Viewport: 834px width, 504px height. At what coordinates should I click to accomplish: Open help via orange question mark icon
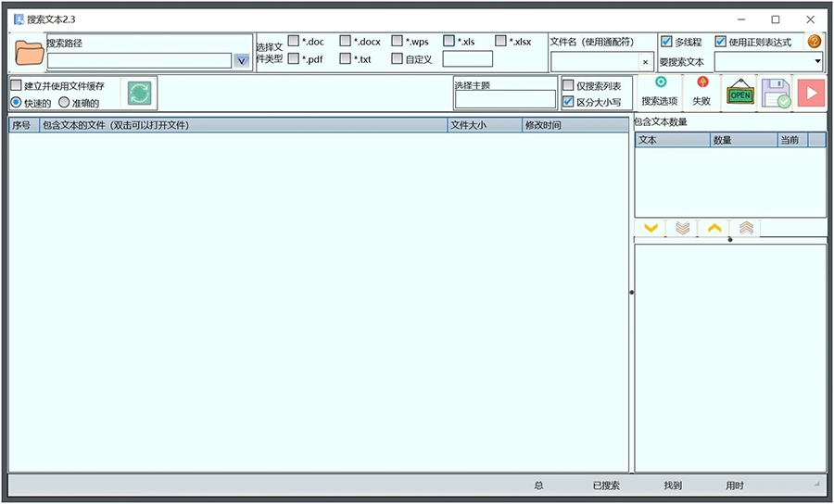click(815, 42)
